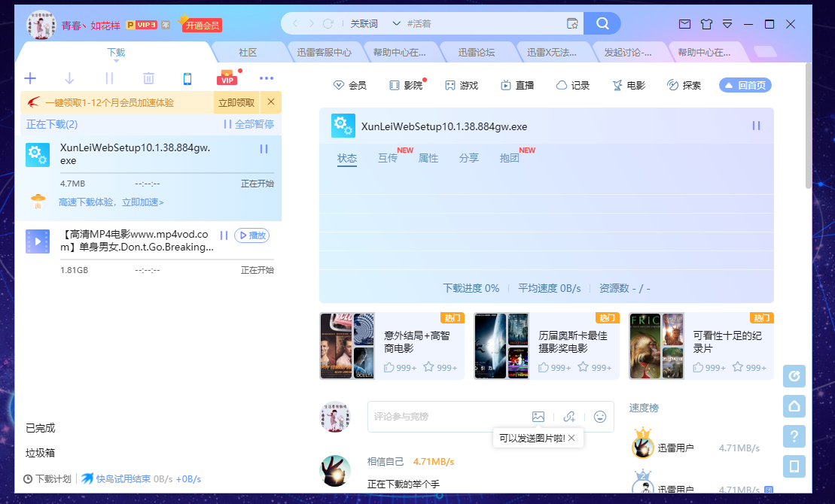Delete selected task using trash icon
Viewport: 835px width, 504px height.
pyautogui.click(x=148, y=77)
